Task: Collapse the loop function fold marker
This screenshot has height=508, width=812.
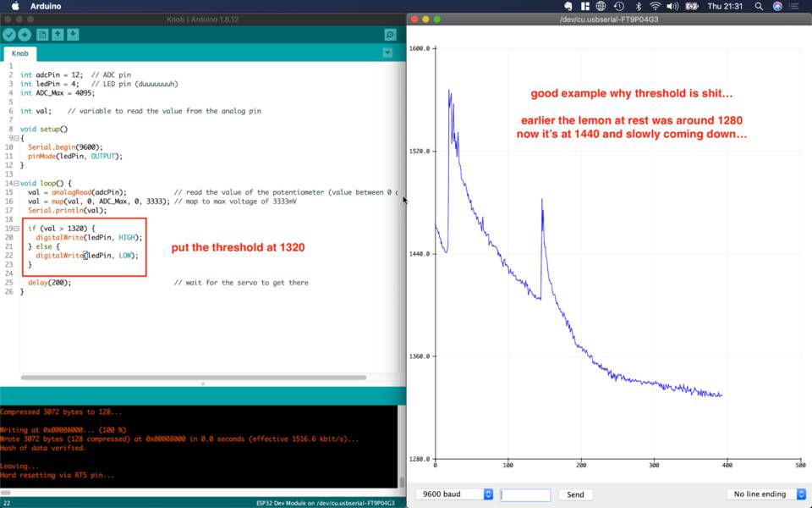Action: pos(16,183)
